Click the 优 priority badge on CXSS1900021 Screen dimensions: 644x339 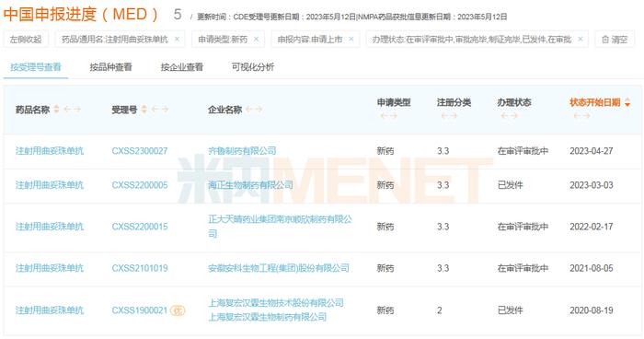click(178, 310)
